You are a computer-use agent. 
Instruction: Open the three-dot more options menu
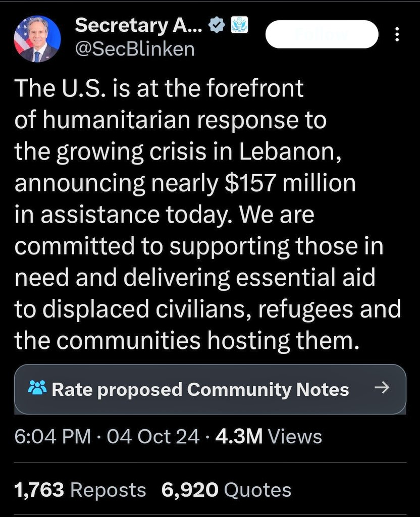(x=397, y=34)
